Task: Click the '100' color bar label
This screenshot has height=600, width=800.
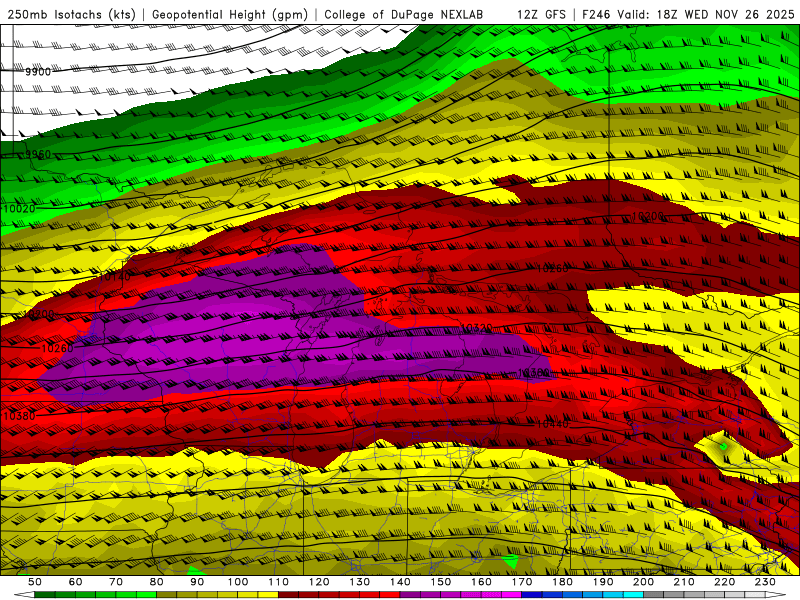Action: click(x=238, y=582)
